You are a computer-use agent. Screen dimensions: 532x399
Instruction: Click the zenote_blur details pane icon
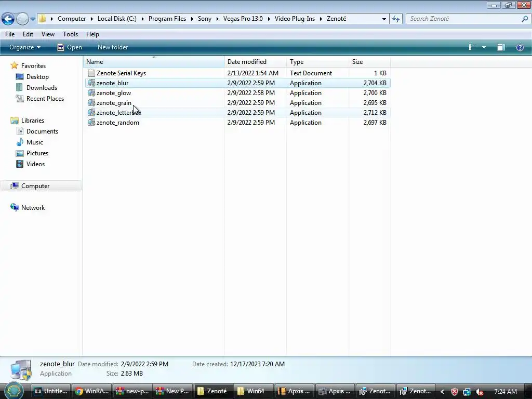tap(21, 370)
